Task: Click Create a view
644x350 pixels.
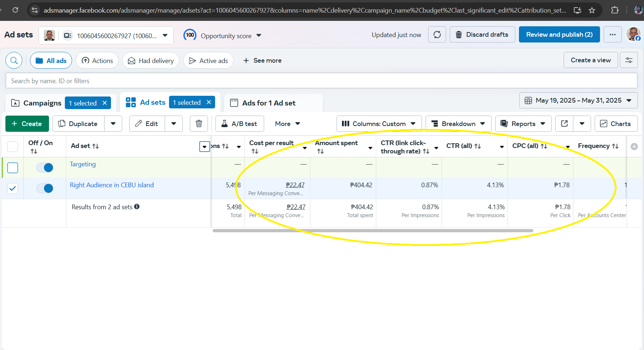Action: pyautogui.click(x=591, y=60)
